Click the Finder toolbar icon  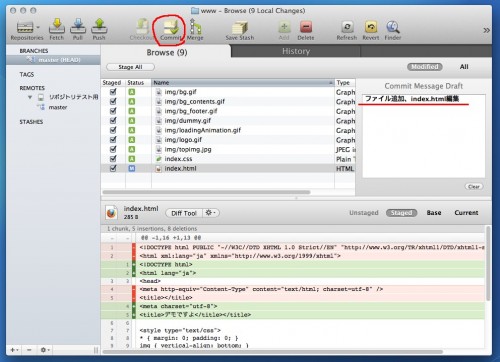click(393, 27)
